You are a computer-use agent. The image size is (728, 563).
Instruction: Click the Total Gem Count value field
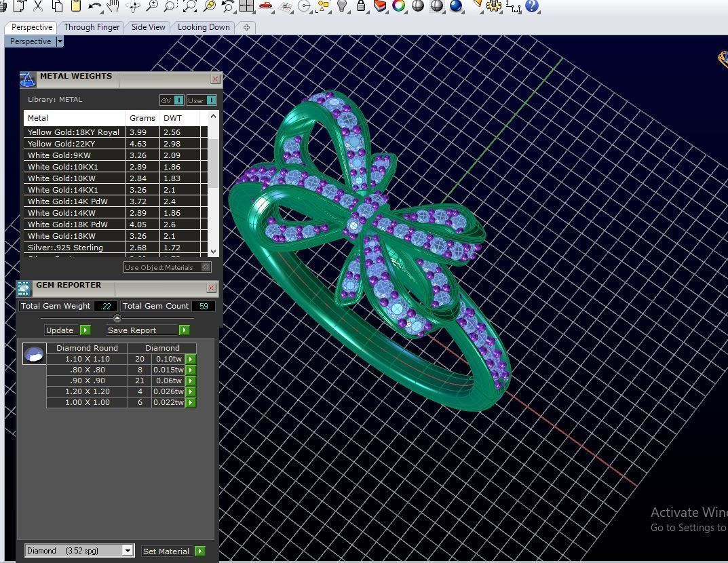click(204, 306)
